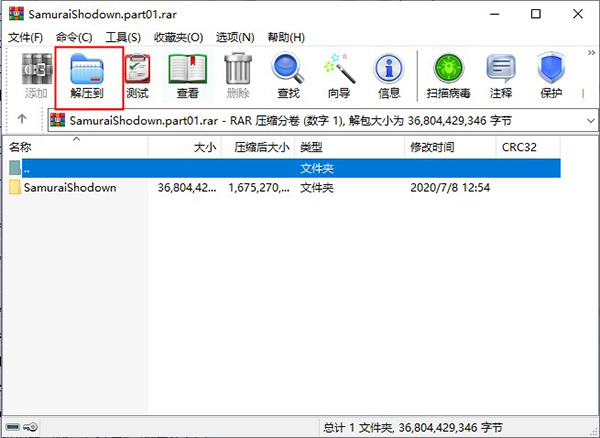Minimize the WinRAR window
This screenshot has width=600, height=438.
click(x=495, y=14)
